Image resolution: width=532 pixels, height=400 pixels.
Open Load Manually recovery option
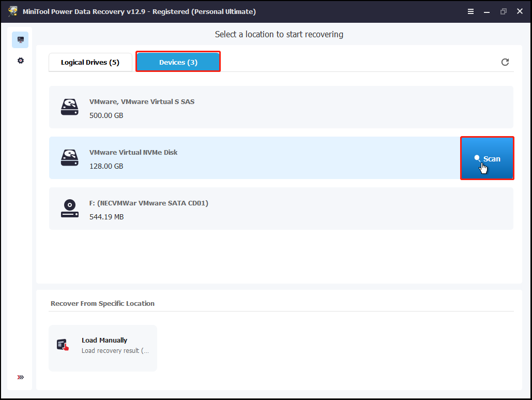103,348
